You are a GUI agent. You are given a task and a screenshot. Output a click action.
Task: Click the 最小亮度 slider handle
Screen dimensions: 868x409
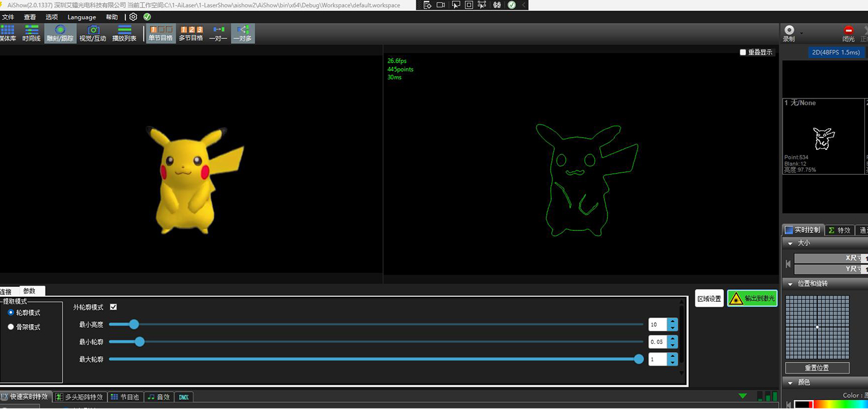[x=134, y=324]
